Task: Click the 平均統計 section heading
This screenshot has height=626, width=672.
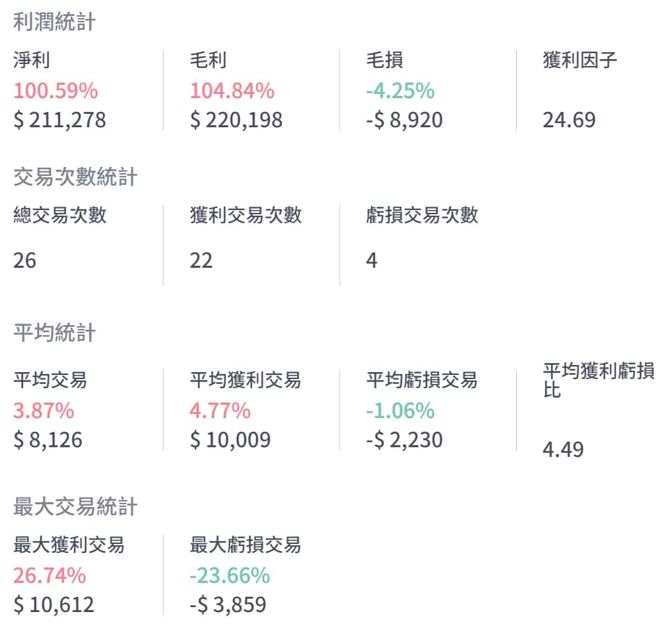Action: [x=54, y=333]
